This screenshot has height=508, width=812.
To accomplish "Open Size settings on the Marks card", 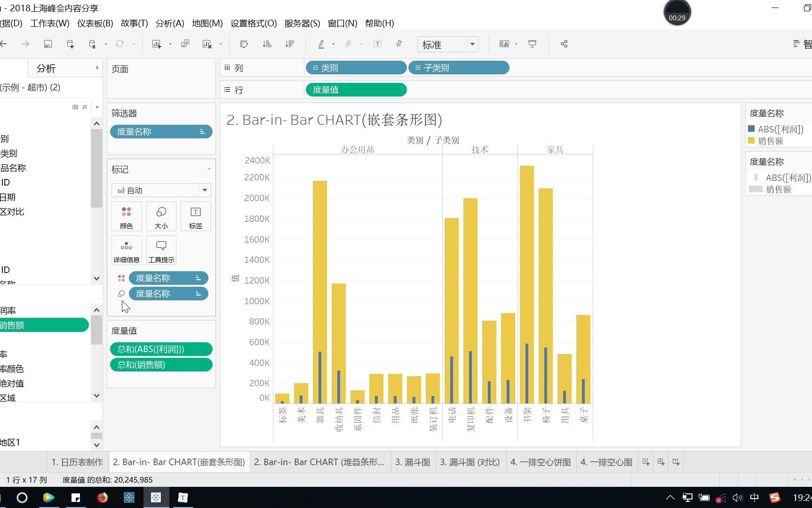I will [x=161, y=216].
